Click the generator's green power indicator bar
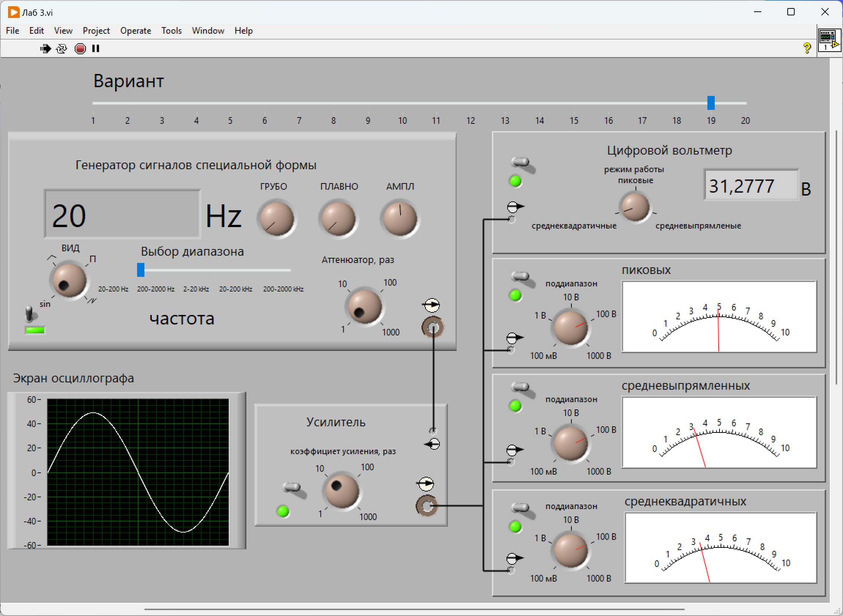 pyautogui.click(x=35, y=330)
